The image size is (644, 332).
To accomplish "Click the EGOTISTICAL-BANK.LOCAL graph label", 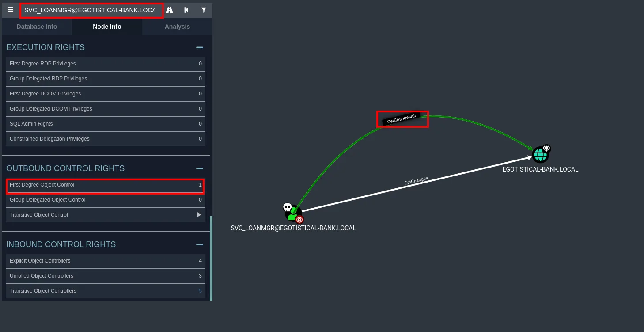I will [x=540, y=169].
